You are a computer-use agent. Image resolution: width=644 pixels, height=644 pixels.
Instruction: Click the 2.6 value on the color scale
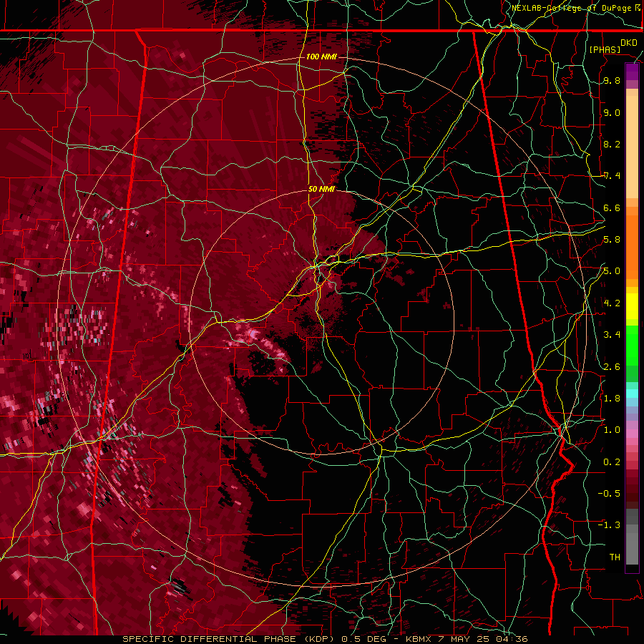612,366
